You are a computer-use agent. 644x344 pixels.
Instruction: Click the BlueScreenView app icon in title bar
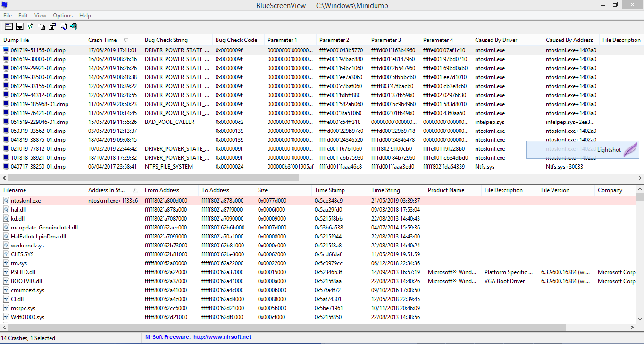pos(6,5)
